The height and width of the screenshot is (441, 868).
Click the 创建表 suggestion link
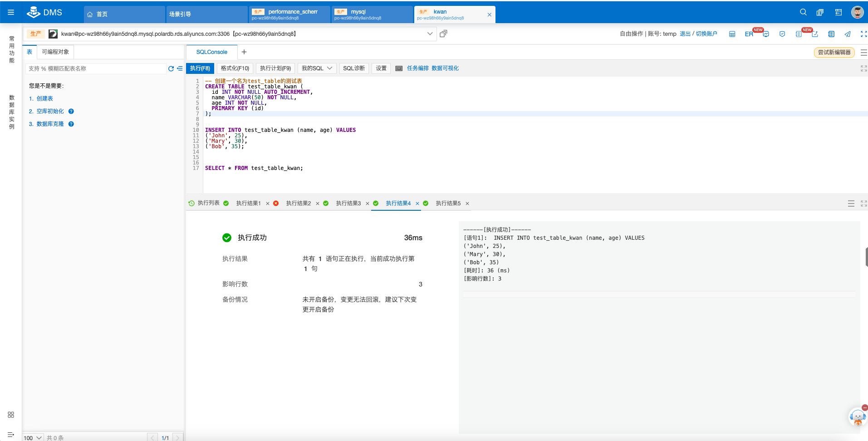pyautogui.click(x=45, y=99)
